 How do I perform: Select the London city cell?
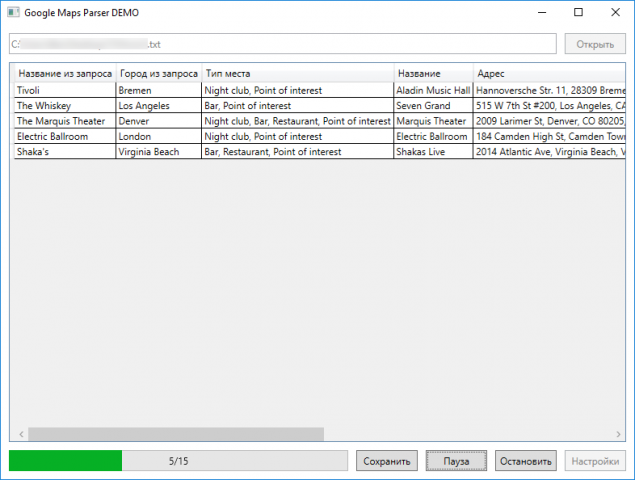(159, 136)
